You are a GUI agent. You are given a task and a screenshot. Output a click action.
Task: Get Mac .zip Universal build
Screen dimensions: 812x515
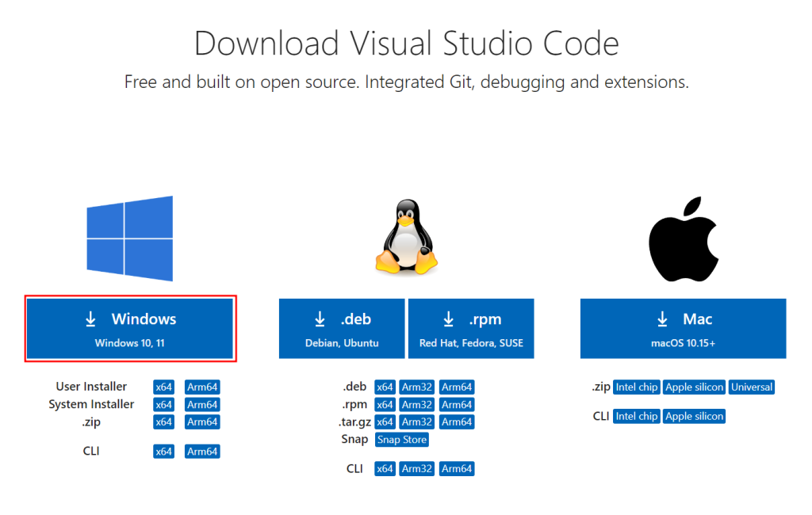click(x=752, y=387)
